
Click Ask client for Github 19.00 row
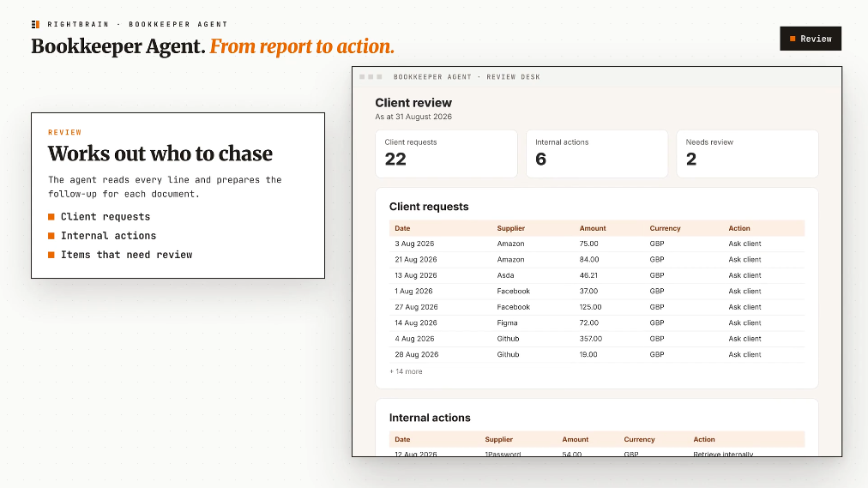pos(744,354)
